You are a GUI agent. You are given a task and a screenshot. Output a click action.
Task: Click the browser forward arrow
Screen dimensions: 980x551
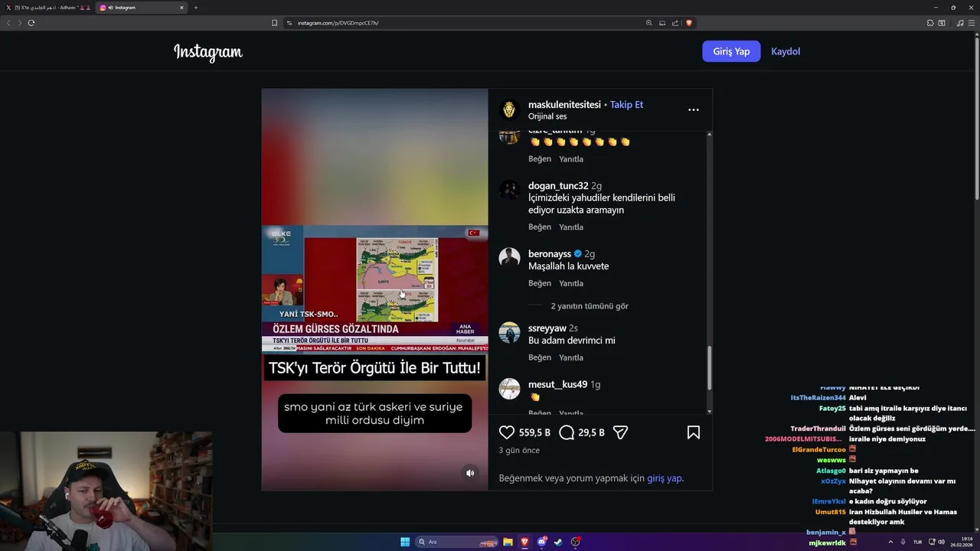tap(19, 23)
